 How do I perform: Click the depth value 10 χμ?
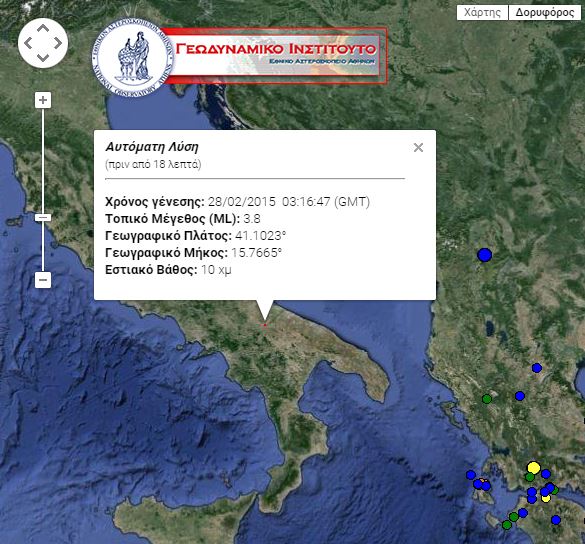click(x=216, y=270)
